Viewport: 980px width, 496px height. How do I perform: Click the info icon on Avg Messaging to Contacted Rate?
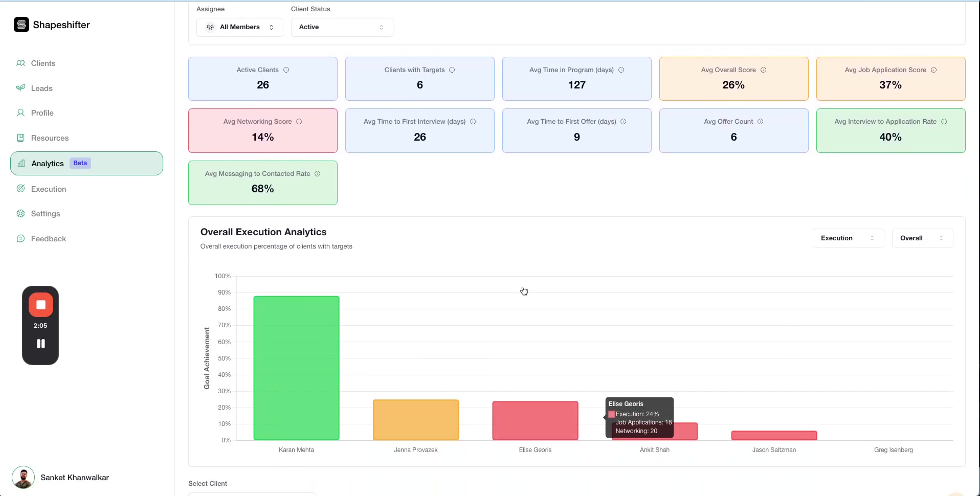(x=318, y=174)
